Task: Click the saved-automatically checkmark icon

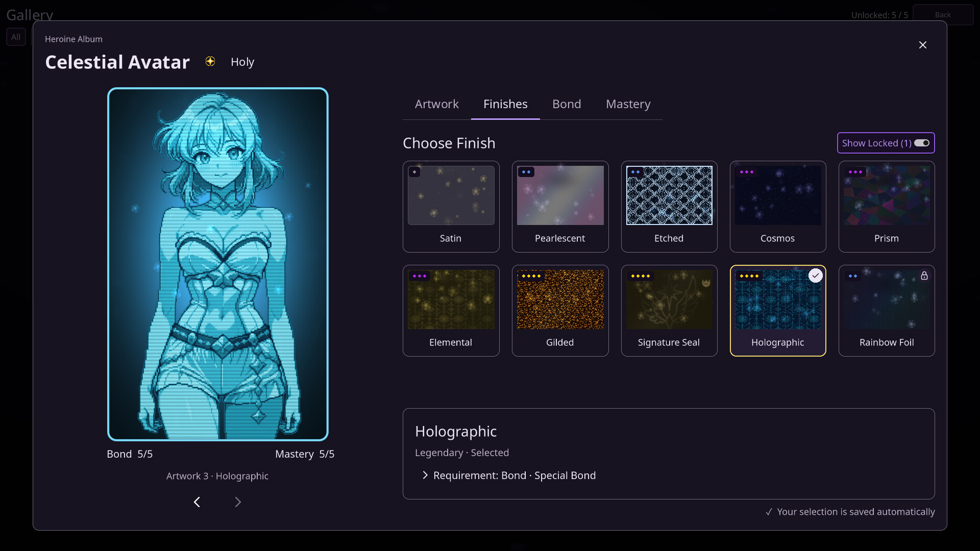Action: (769, 512)
